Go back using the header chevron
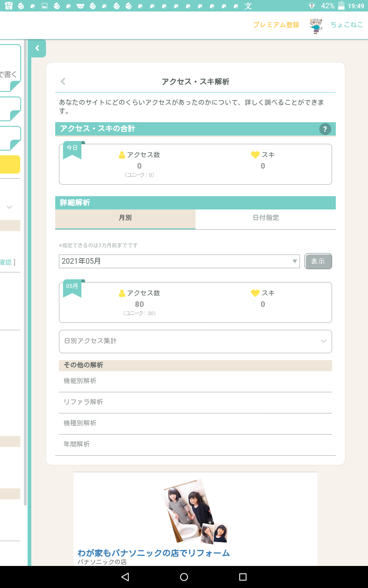The image size is (368, 588). (63, 82)
